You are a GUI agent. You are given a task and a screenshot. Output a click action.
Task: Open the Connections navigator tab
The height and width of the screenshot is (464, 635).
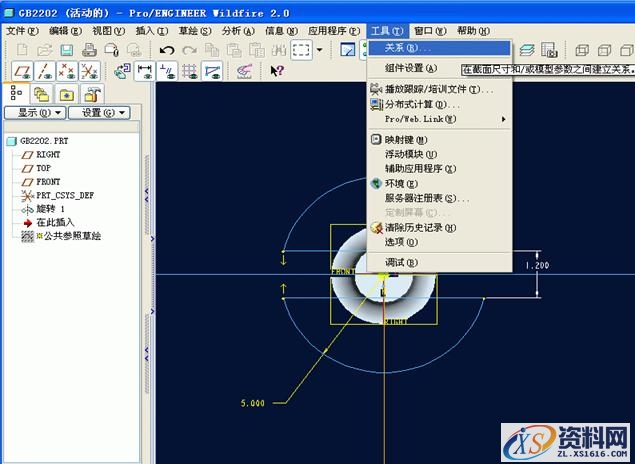point(92,95)
